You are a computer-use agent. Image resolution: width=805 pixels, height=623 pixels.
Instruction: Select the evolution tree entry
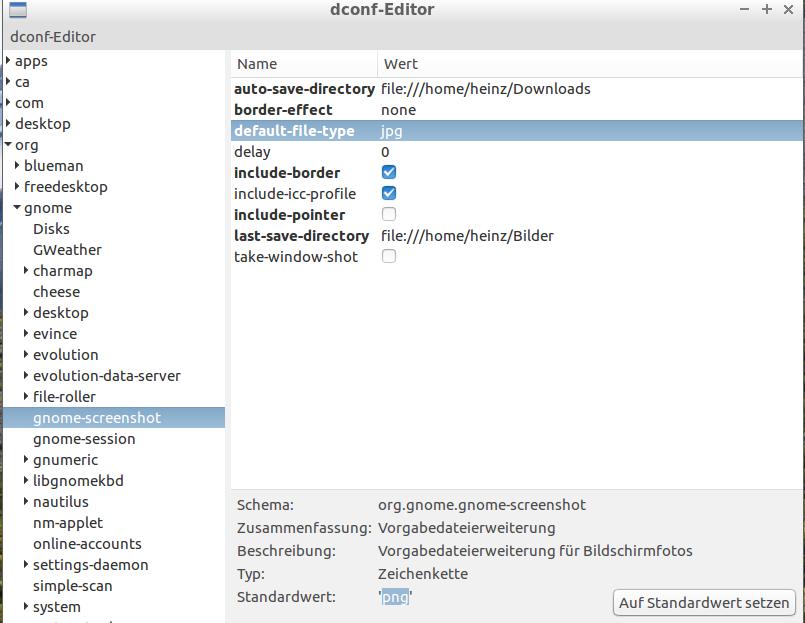[x=66, y=355]
